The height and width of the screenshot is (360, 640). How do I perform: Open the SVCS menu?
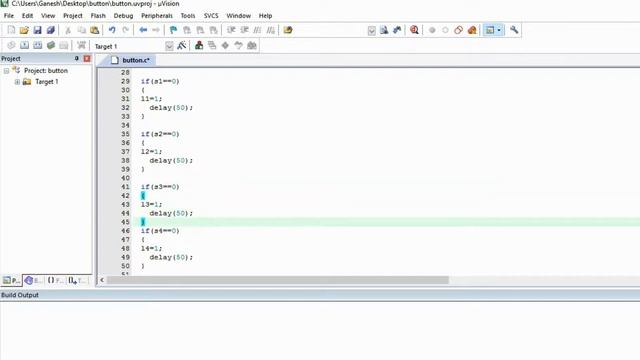[211, 16]
